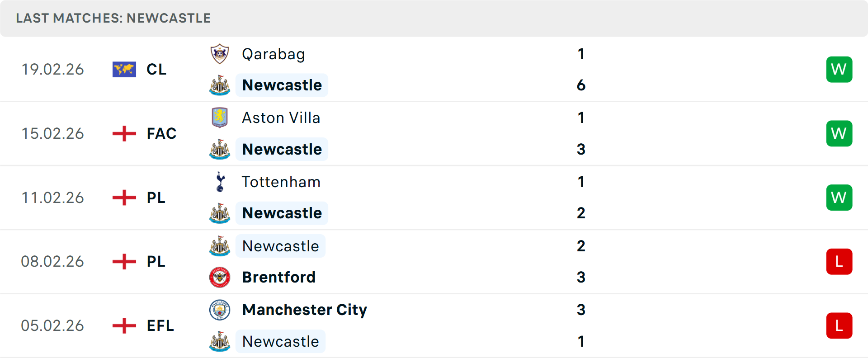
Task: Click the green W badge for the Qarabag match
Action: [839, 69]
